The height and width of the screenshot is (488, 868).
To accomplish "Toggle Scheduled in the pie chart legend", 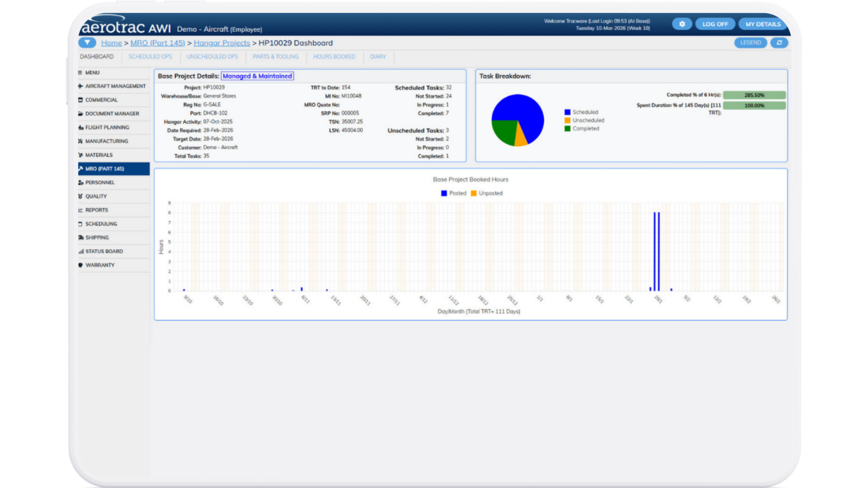I will click(581, 112).
